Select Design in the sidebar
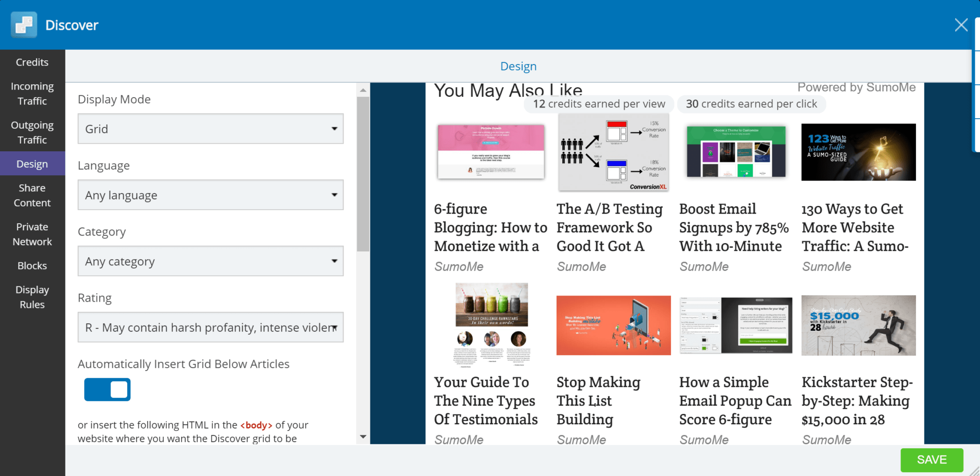 [x=32, y=164]
